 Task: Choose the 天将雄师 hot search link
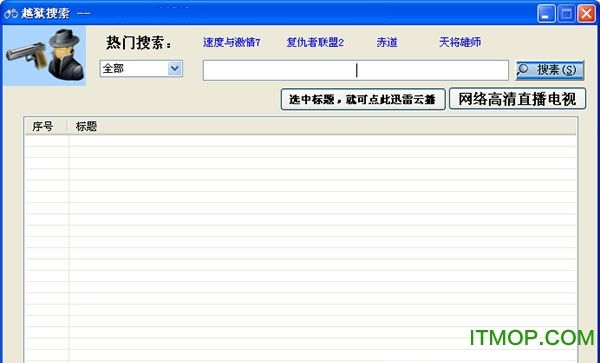pyautogui.click(x=460, y=42)
